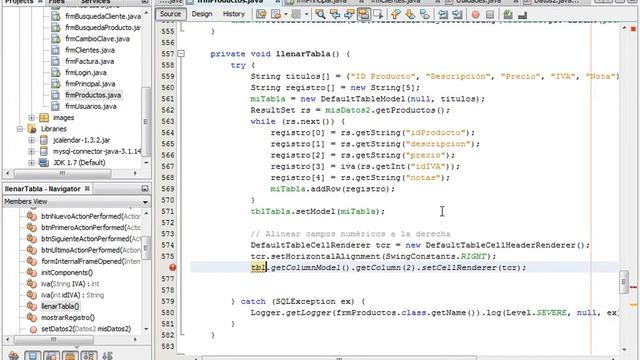Image resolution: width=640 pixels, height=360 pixels.
Task: Select btnUltimoActionPerformed member
Action: (x=91, y=250)
